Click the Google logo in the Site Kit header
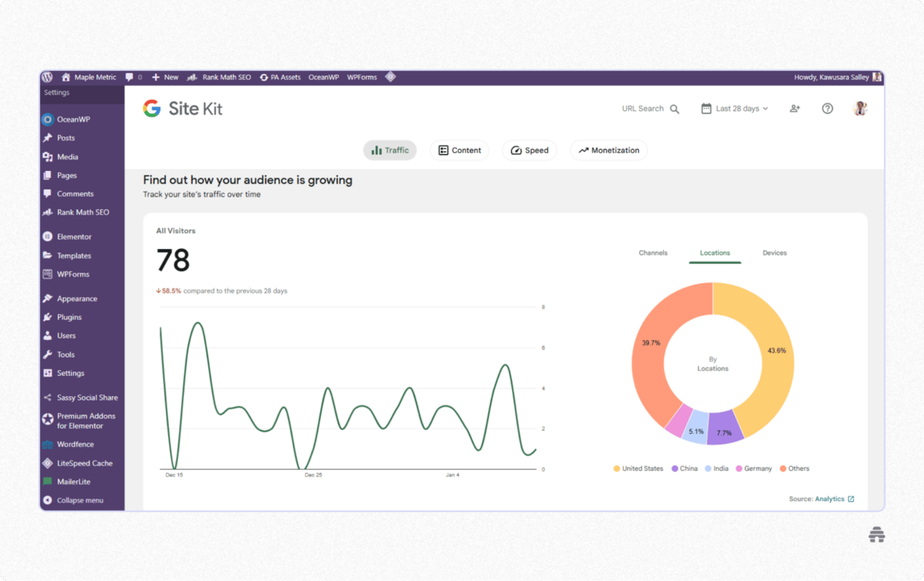The width and height of the screenshot is (924, 581). point(152,108)
